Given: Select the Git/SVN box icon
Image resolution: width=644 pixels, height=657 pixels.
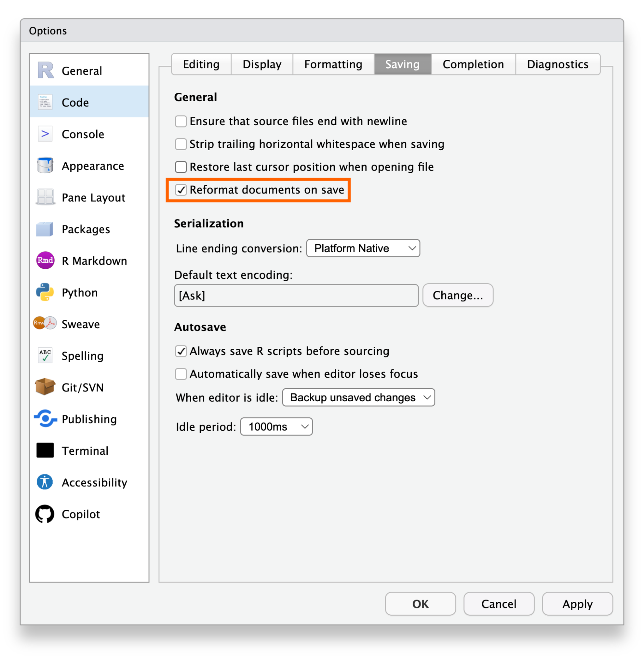Looking at the screenshot, I should [45, 387].
